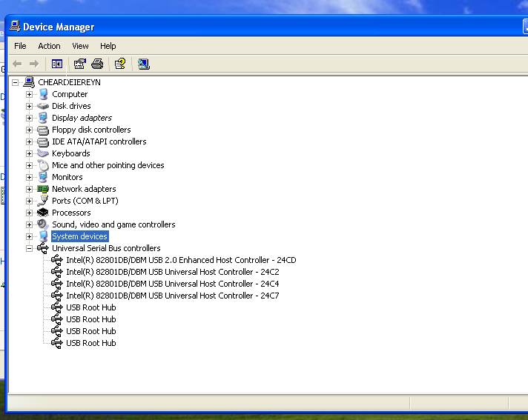
Task: Select Universal Serial Bus controllers label
Action: click(x=106, y=248)
